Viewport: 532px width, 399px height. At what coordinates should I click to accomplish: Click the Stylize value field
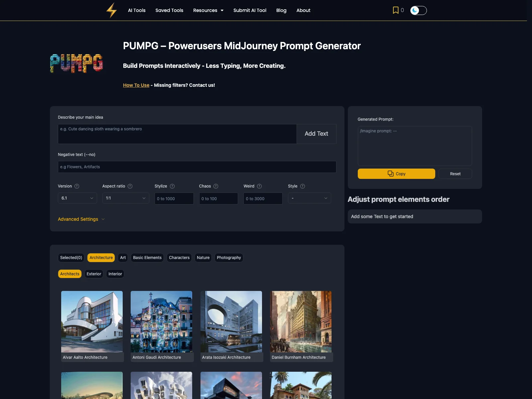pyautogui.click(x=174, y=199)
